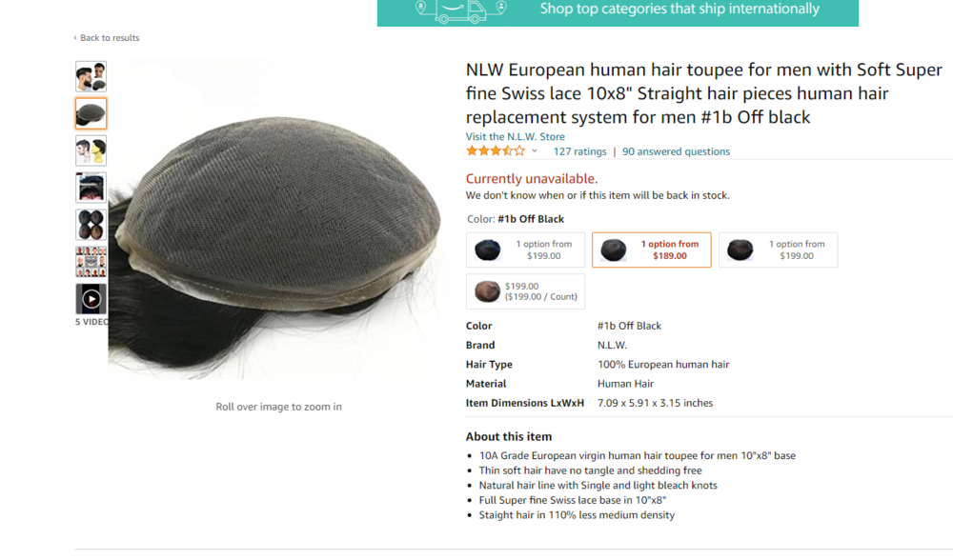Screen dimensions: 953x560
Task: Play the product video thumbnail
Action: (x=91, y=299)
